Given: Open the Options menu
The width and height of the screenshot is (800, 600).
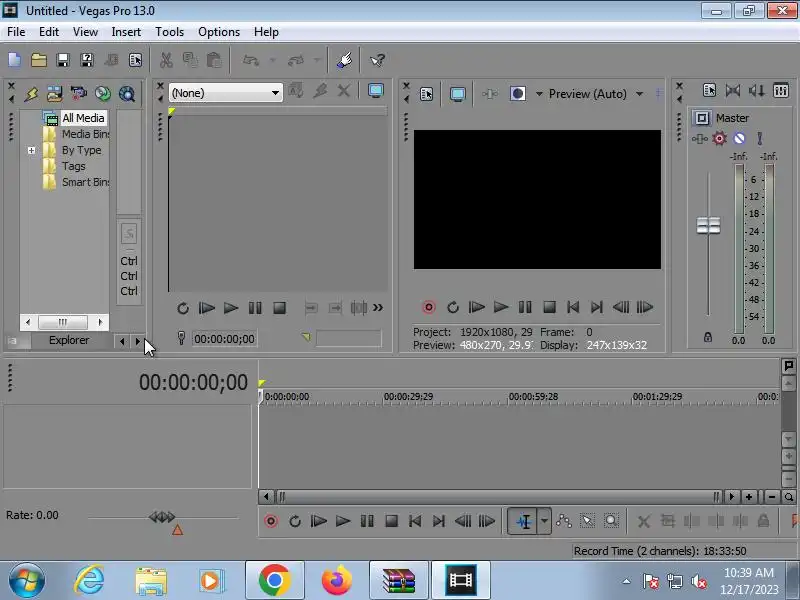Looking at the screenshot, I should pyautogui.click(x=219, y=32).
